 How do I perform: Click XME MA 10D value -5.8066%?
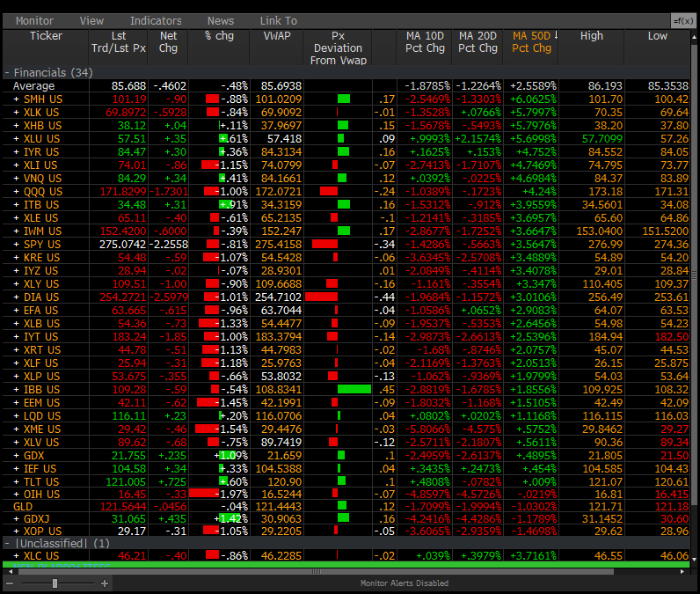click(427, 429)
